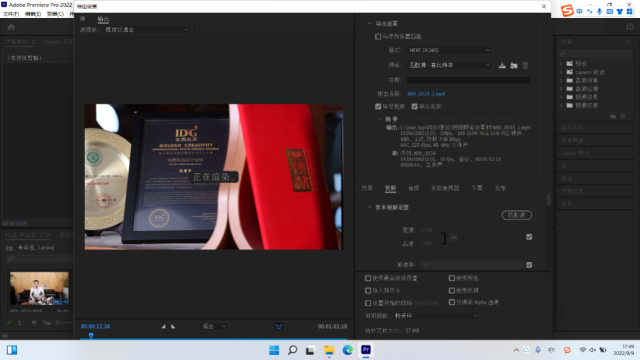Viewport: 640px width, 360px height.
Task: Toggle the width/height match source checkbox
Action: pyautogui.click(x=529, y=237)
